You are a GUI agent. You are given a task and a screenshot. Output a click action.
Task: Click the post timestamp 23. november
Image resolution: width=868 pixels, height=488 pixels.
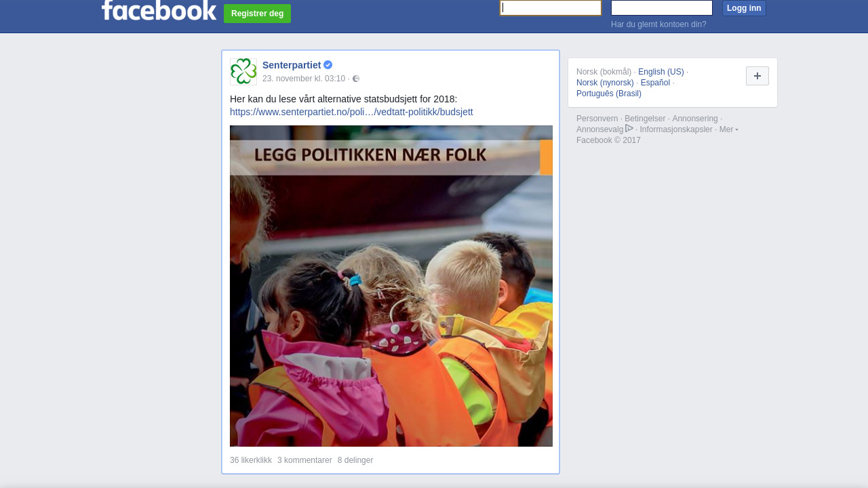coord(304,79)
